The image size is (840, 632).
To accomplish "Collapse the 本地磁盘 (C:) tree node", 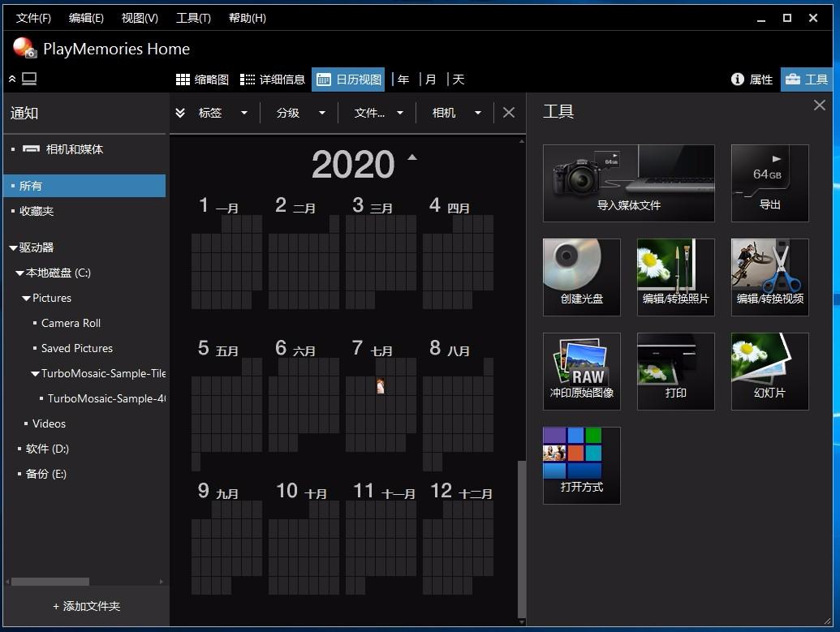I will [19, 273].
